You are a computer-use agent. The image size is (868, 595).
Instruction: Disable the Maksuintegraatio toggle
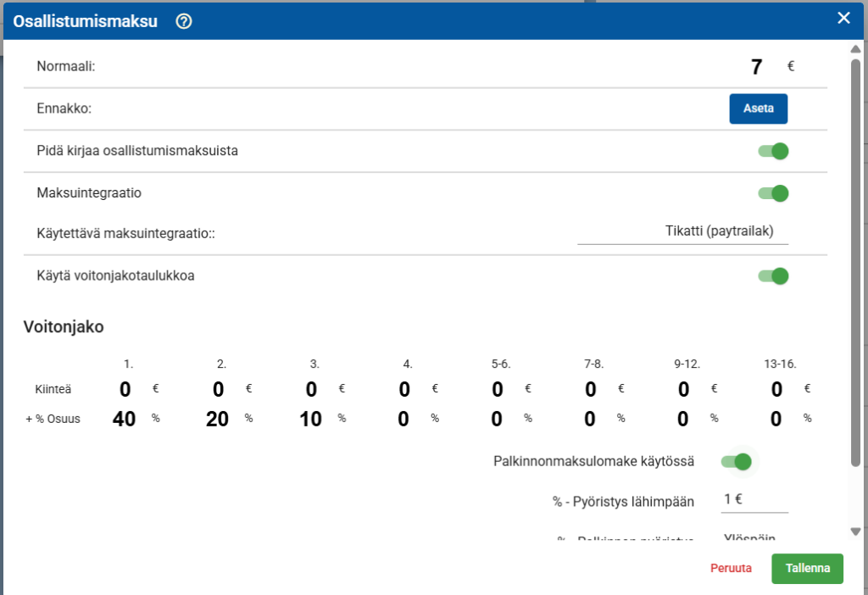pyautogui.click(x=773, y=193)
